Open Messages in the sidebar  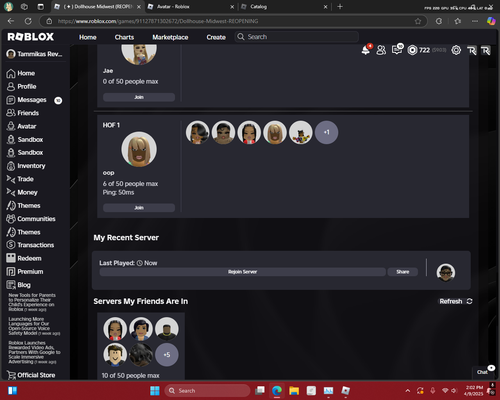point(27,100)
